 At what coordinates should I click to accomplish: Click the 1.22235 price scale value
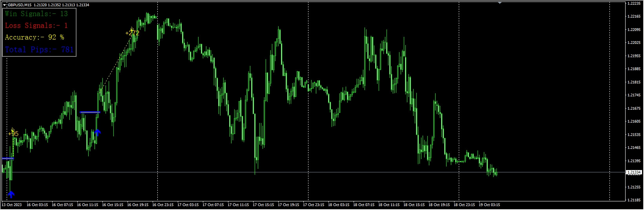coord(634,4)
